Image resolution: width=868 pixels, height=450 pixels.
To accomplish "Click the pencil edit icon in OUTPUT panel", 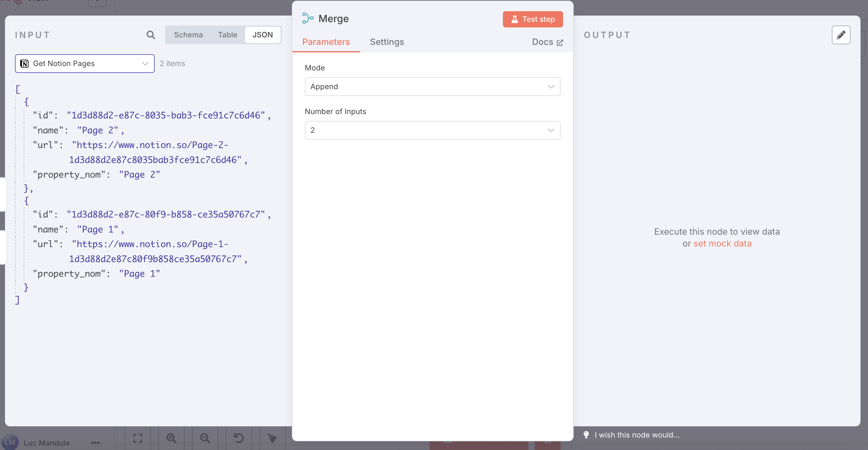I will [841, 35].
